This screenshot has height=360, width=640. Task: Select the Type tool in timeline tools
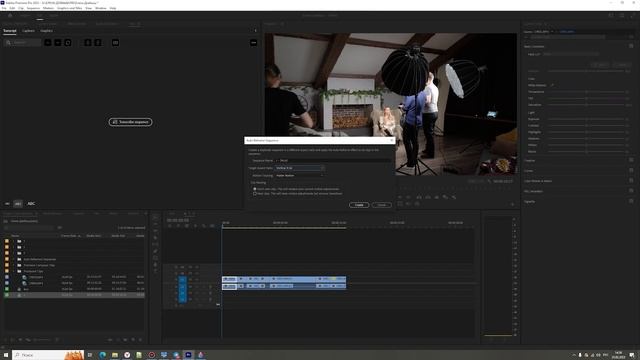pyautogui.click(x=155, y=271)
